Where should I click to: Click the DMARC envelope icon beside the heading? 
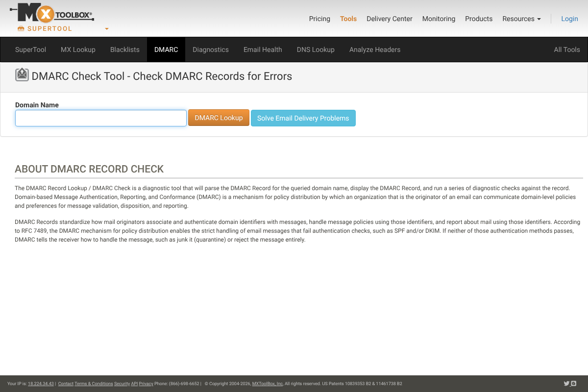click(22, 74)
